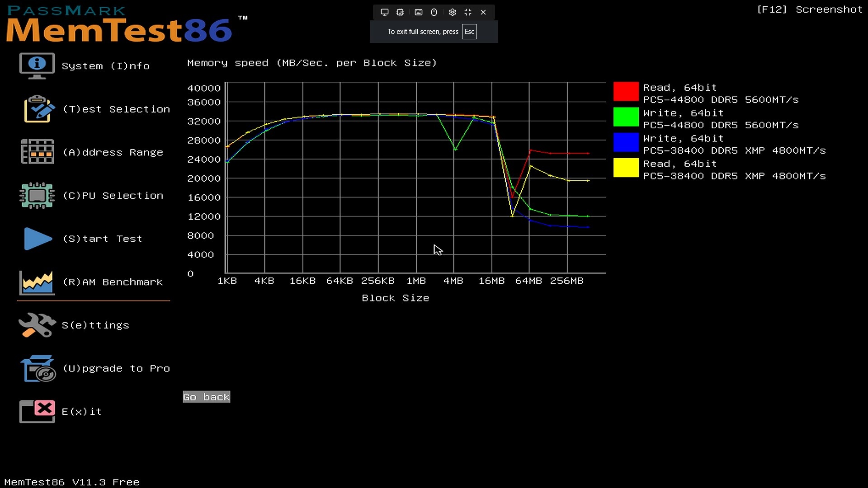Open Address Range memory grid icon
This screenshot has height=488, width=868.
click(x=37, y=152)
